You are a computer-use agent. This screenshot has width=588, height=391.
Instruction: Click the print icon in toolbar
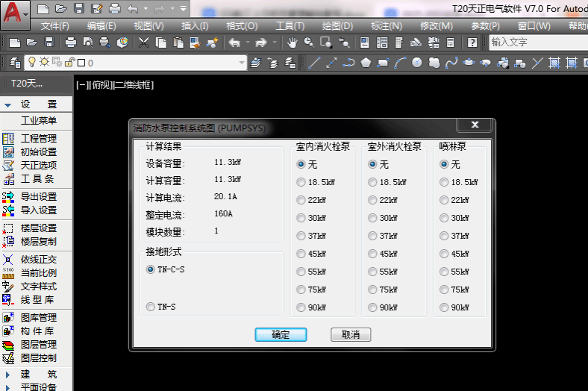[70, 43]
